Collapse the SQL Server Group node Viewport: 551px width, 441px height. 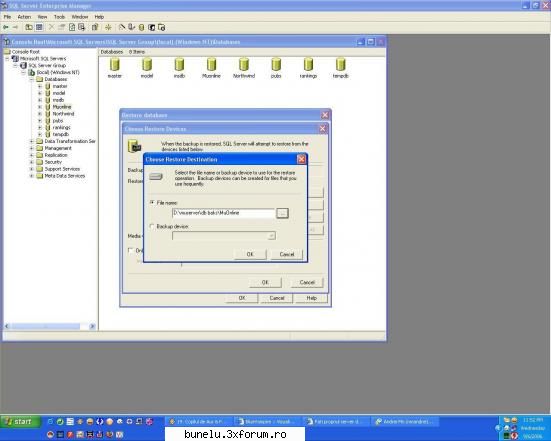(x=15, y=65)
